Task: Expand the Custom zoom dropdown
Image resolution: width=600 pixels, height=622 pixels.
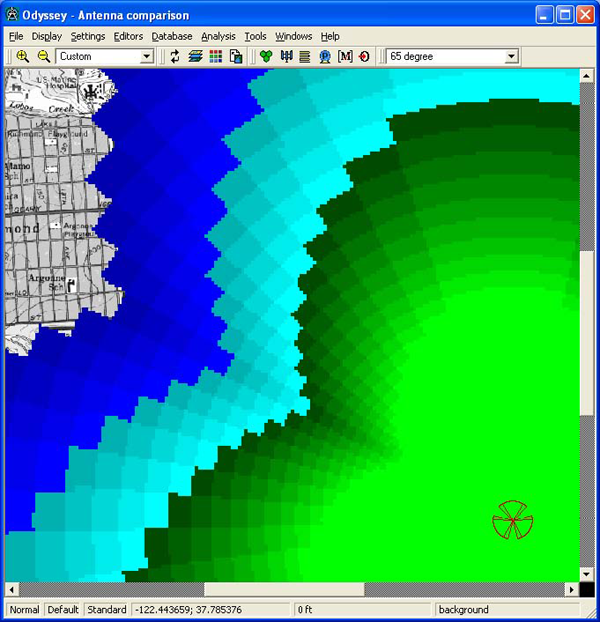Action: coord(147,57)
